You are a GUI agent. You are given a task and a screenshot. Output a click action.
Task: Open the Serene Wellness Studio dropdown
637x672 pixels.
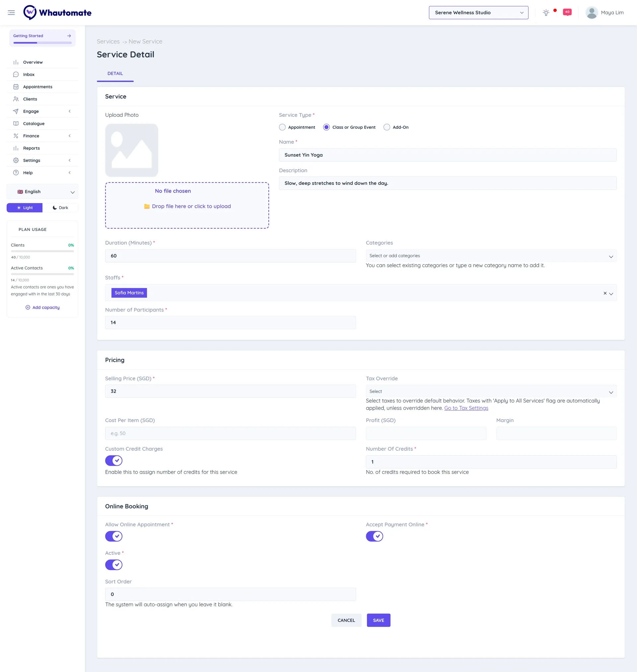[x=478, y=13]
